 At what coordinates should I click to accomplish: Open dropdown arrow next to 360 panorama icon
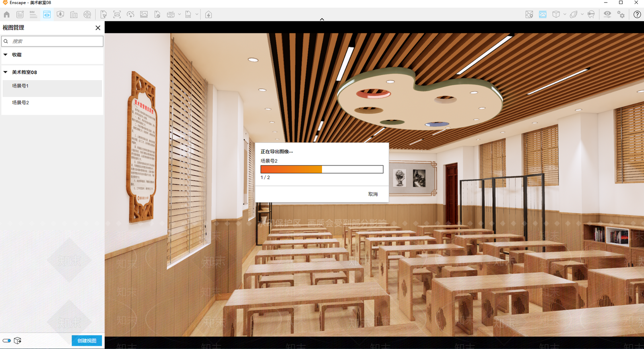pyautogui.click(x=179, y=14)
